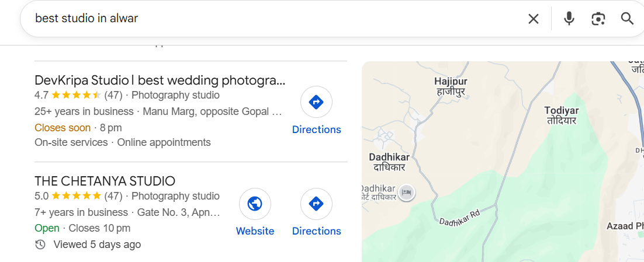
Task: Open DevKripa Studio listing title
Action: pos(160,80)
